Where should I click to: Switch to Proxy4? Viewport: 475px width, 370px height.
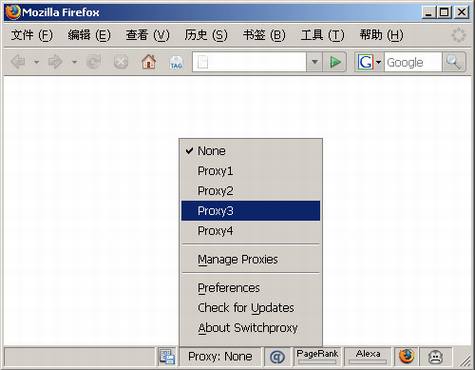point(251,231)
